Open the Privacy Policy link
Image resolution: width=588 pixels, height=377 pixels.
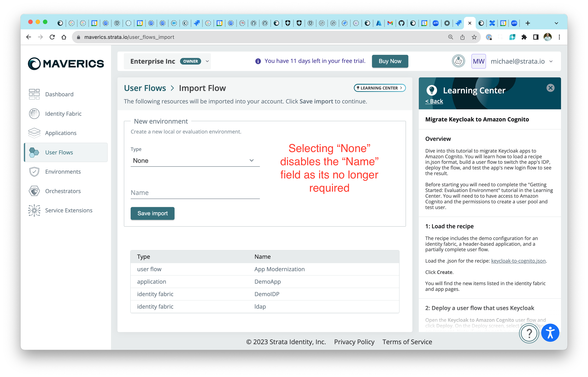coord(354,342)
